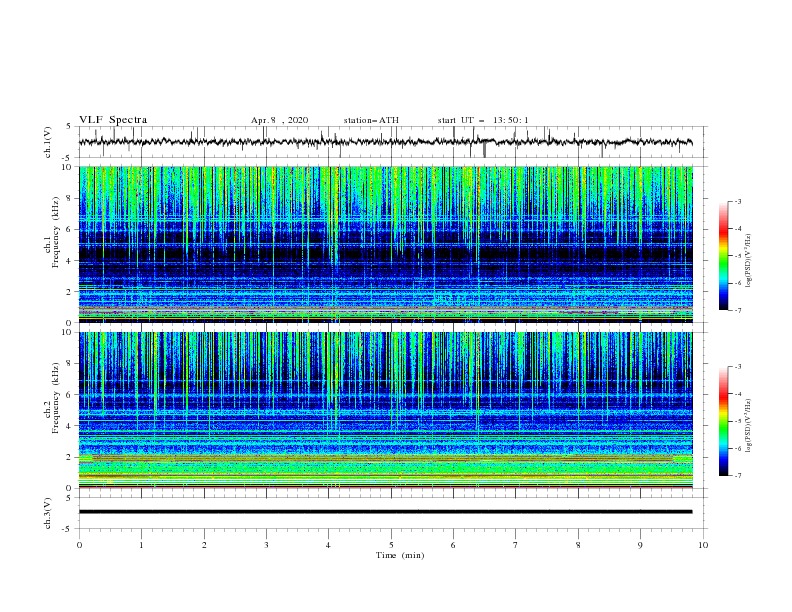Viewport: 792px width, 612px height.
Task: Click the "9" tick on the time axis
Action: pyautogui.click(x=640, y=545)
